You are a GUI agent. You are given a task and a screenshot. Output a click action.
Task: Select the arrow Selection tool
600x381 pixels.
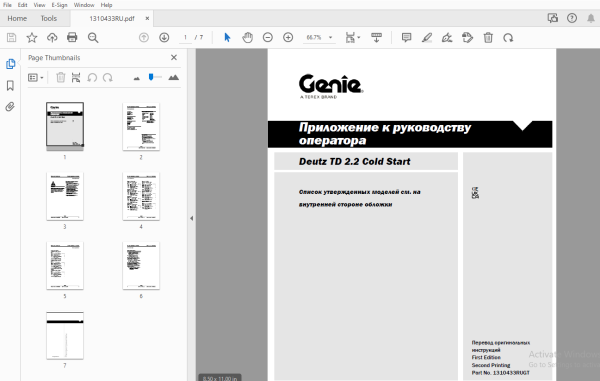[x=227, y=37]
